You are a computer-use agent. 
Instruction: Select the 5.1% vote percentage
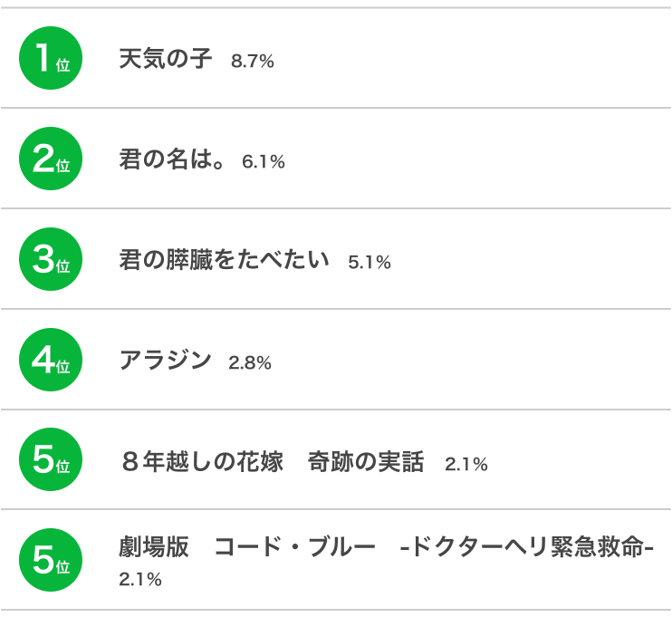(370, 263)
